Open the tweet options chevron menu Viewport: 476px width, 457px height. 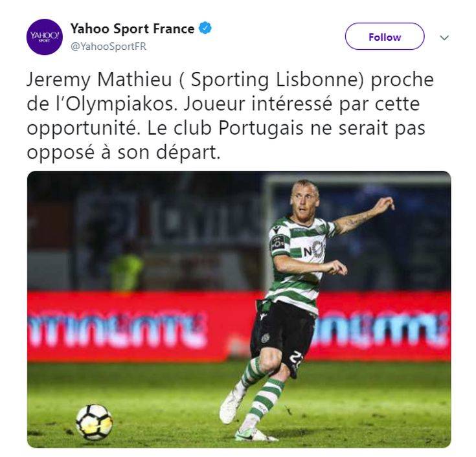(444, 38)
